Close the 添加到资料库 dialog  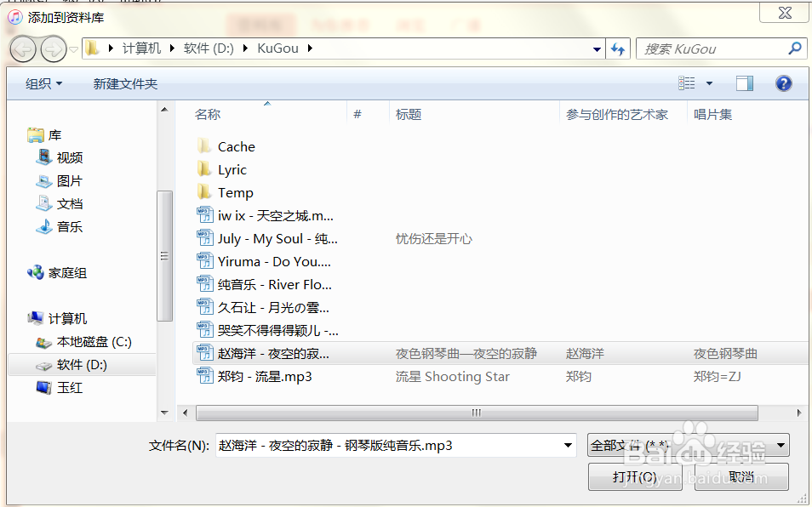[x=785, y=13]
